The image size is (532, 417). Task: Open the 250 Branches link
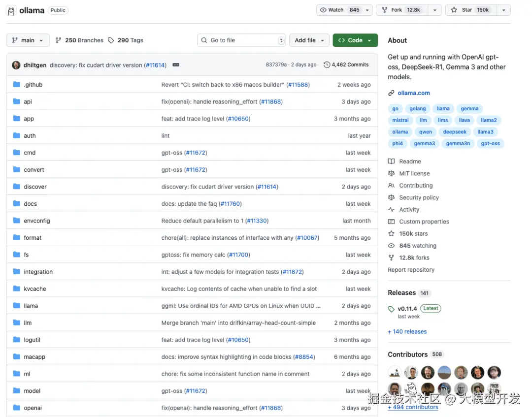(x=79, y=40)
